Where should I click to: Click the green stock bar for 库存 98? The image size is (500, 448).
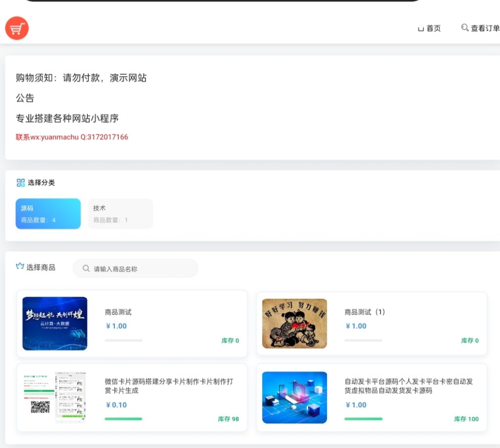coord(123,419)
